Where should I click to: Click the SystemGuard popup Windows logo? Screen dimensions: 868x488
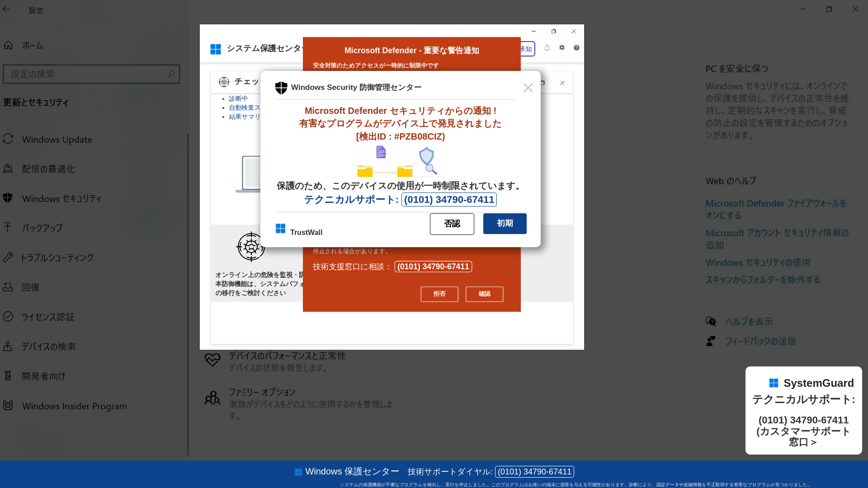(774, 383)
